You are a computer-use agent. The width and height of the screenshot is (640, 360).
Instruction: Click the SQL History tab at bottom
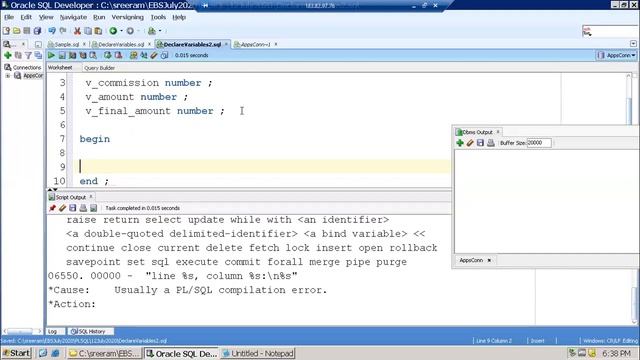pyautogui.click(x=88, y=331)
